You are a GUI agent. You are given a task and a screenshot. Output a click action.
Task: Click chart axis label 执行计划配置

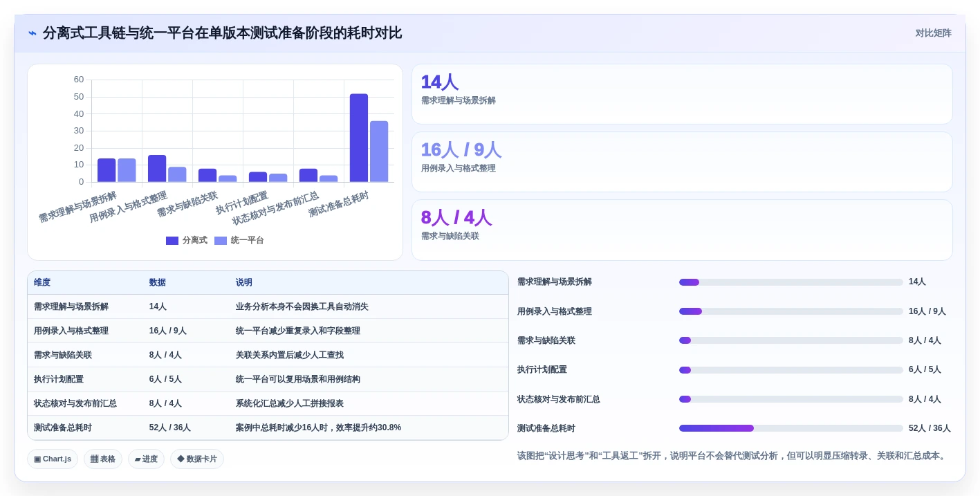[242, 203]
